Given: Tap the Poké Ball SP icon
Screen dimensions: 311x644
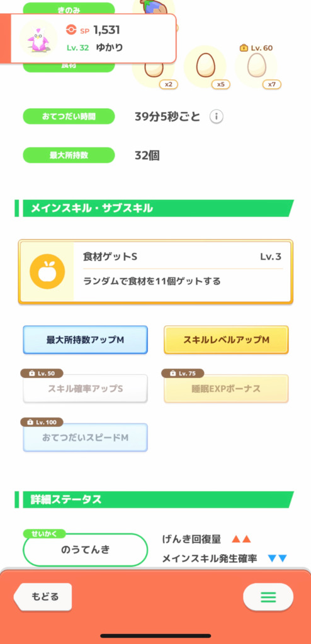Looking at the screenshot, I should pyautogui.click(x=71, y=30).
